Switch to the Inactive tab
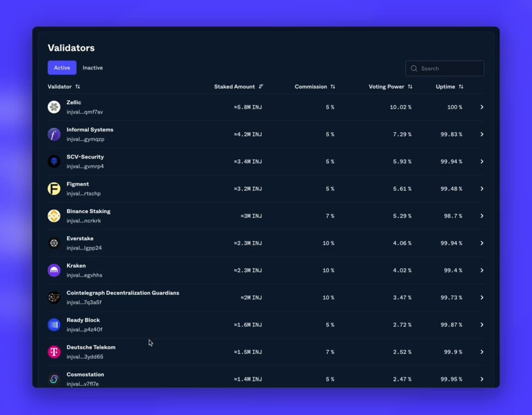Screen dimensions: 532x415 coord(93,68)
